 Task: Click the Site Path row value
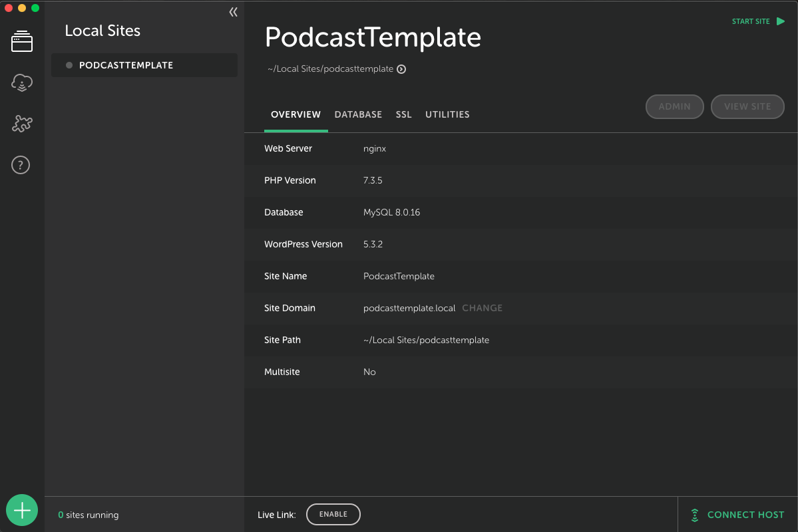pos(426,340)
